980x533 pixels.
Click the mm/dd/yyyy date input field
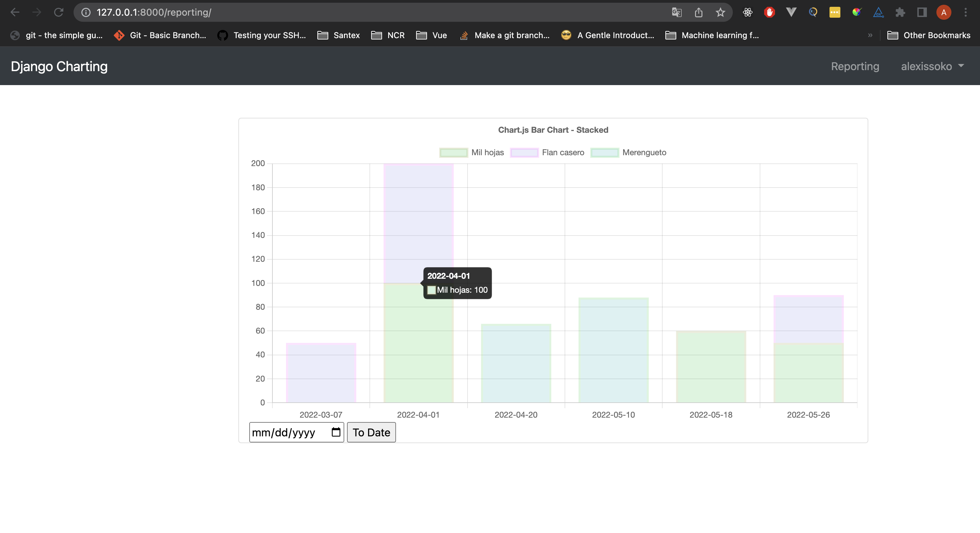coord(289,432)
